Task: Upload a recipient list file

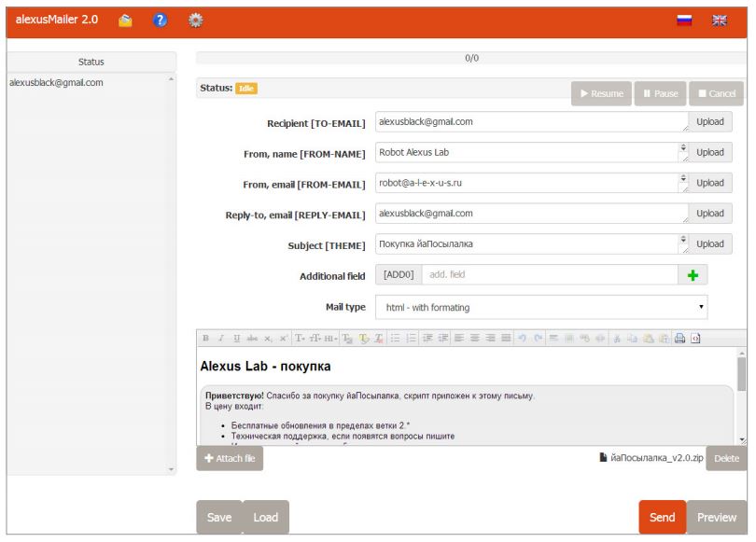Action: [710, 122]
